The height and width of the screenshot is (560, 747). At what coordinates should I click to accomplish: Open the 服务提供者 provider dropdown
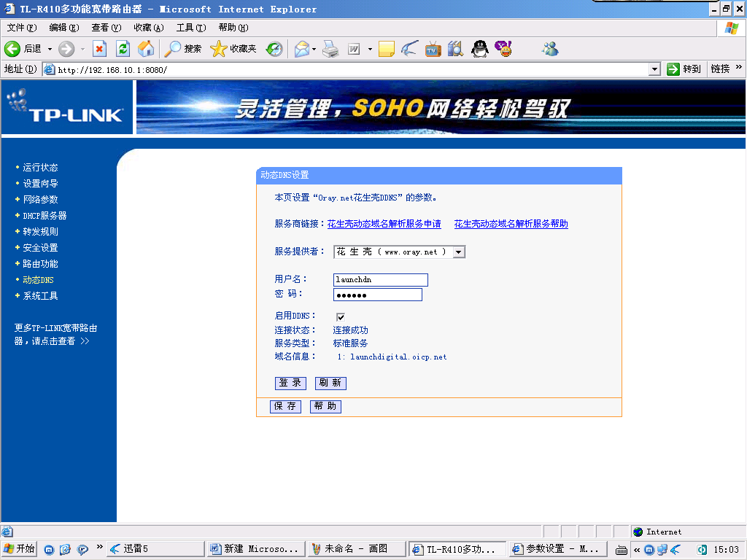pyautogui.click(x=459, y=252)
